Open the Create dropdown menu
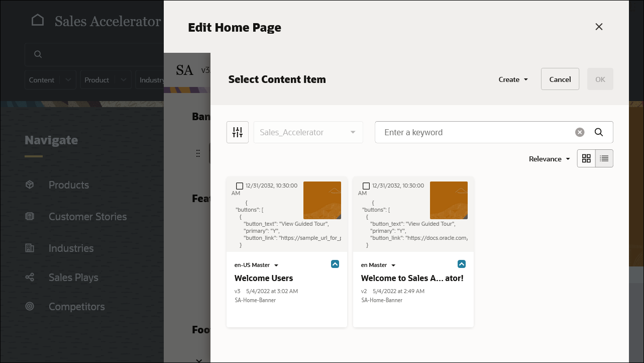644x363 pixels. 512,79
